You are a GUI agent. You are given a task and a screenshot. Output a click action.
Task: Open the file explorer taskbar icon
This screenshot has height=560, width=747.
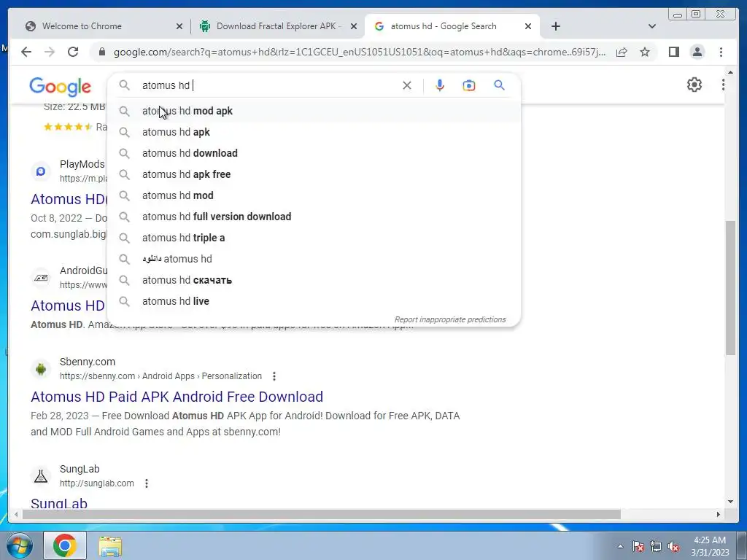pos(110,546)
